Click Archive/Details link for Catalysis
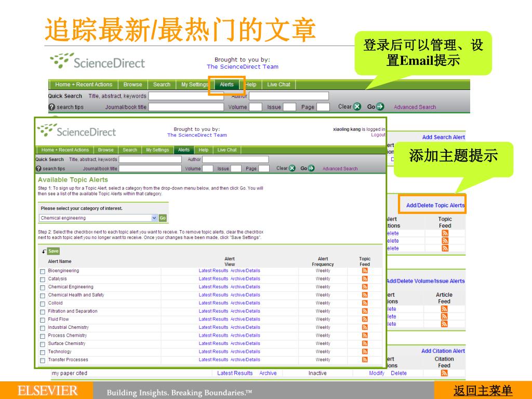Viewport: 532px width, 399px height. 245,279
